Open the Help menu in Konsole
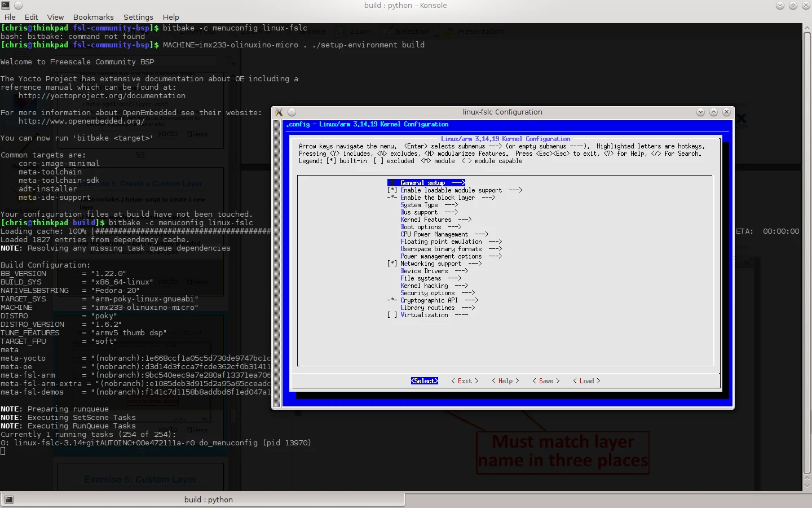 click(171, 17)
